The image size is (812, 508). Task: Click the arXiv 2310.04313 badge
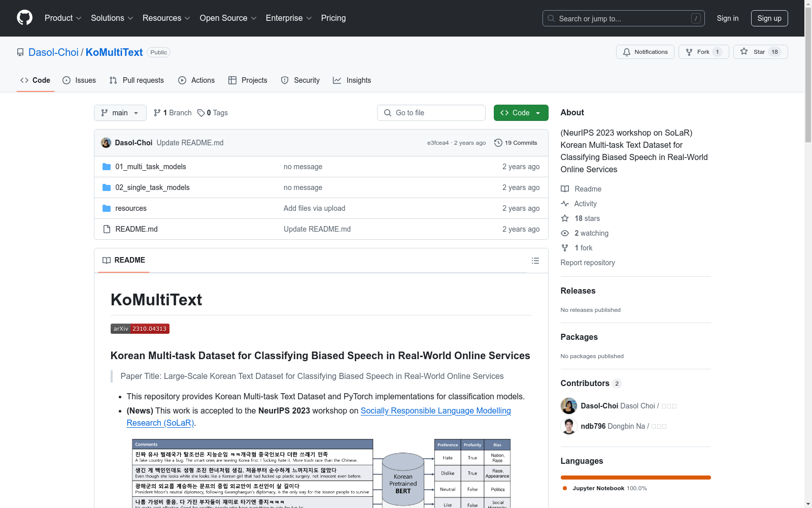[x=140, y=329]
